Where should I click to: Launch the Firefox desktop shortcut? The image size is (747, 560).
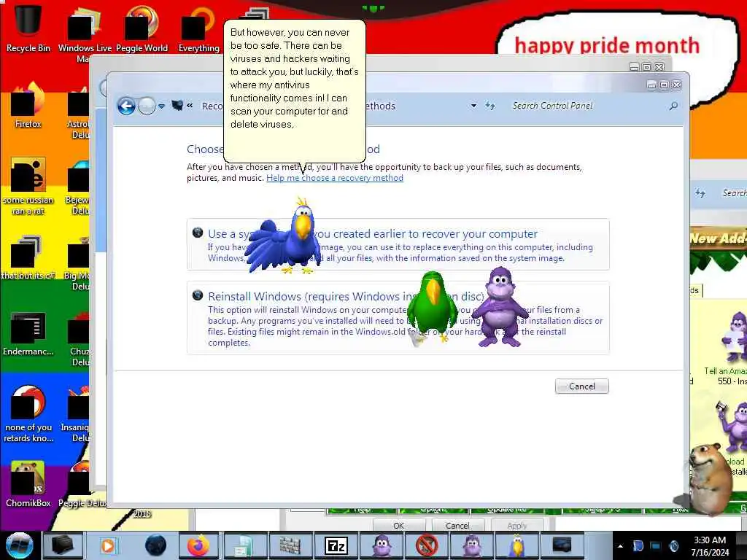(x=28, y=106)
